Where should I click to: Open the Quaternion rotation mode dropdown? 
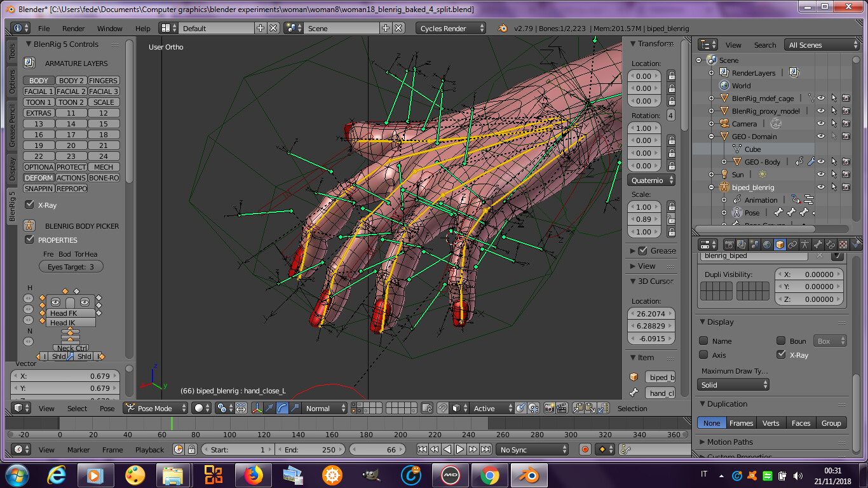click(651, 180)
